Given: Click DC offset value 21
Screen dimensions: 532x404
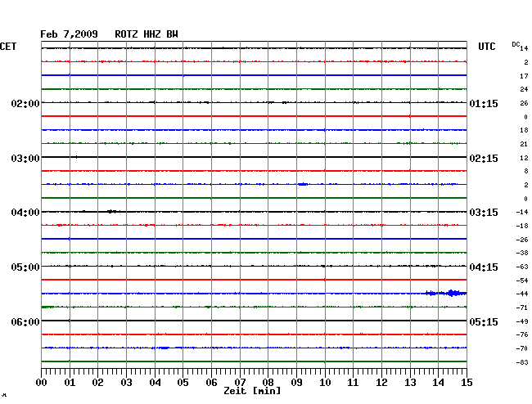Looking at the screenshot, I should coord(524,144).
